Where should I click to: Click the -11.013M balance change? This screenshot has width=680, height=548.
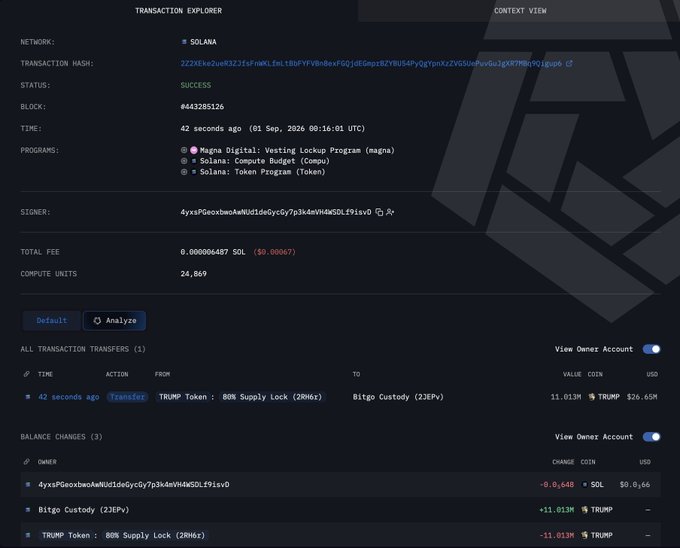556,535
